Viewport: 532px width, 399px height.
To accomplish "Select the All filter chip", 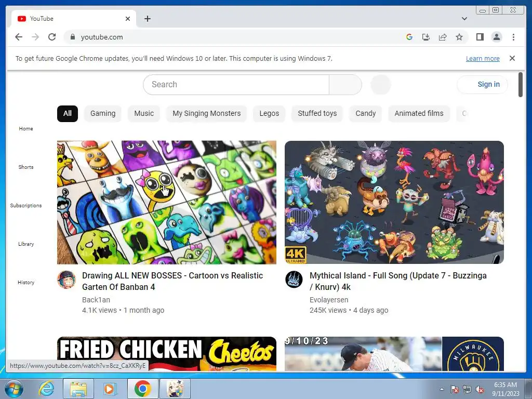I will 68,113.
